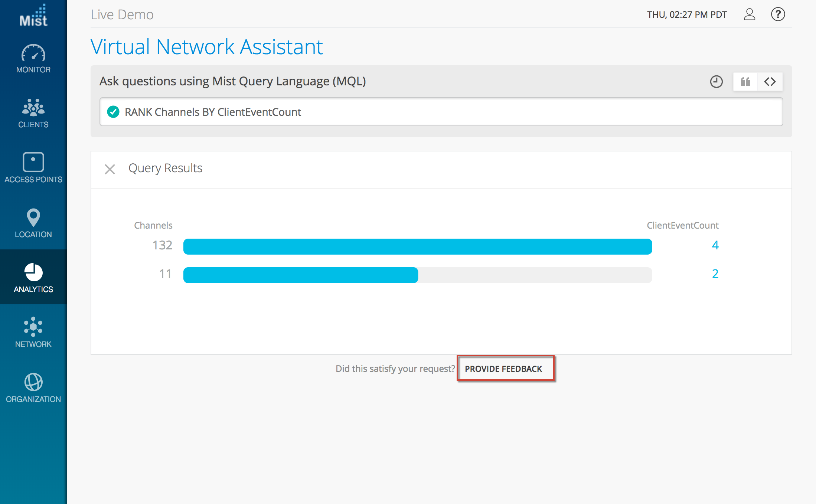Open the Monitor section

click(33, 59)
